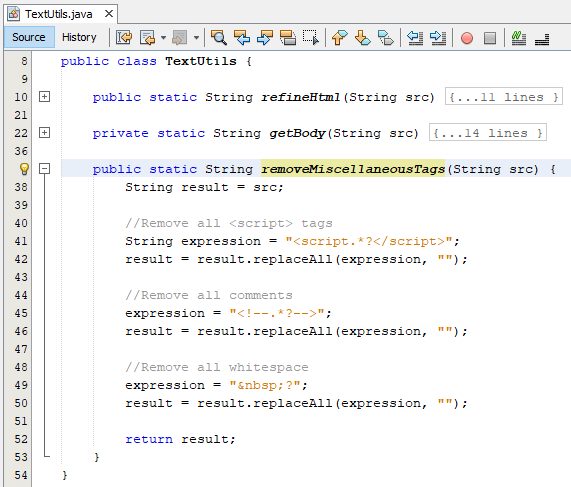Click line number 41 in gutter

click(x=21, y=241)
